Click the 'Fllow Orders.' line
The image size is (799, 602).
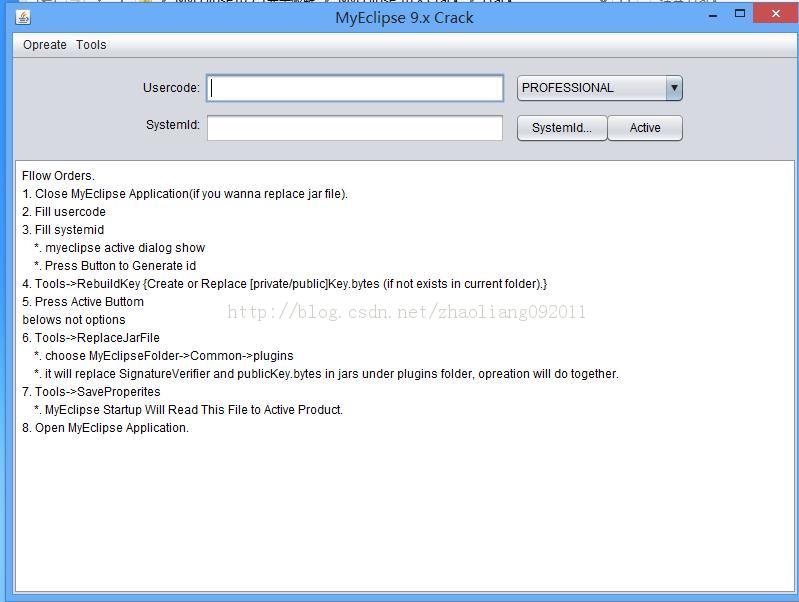[x=58, y=176]
